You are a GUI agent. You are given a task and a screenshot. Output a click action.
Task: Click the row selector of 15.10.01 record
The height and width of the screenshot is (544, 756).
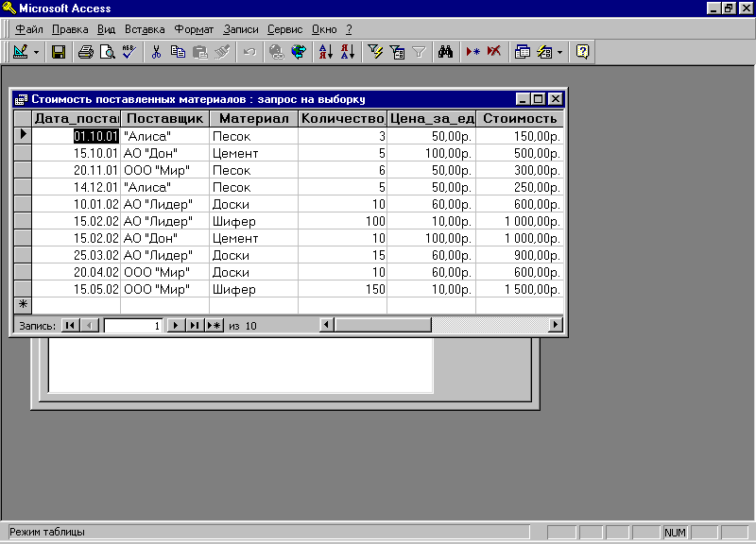(23, 153)
